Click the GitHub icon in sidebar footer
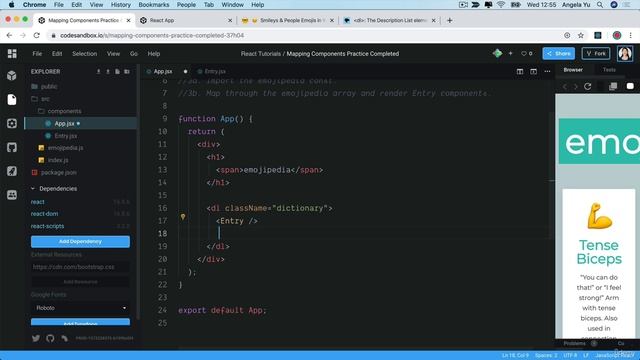Image resolution: width=640 pixels, height=360 pixels. (50, 338)
